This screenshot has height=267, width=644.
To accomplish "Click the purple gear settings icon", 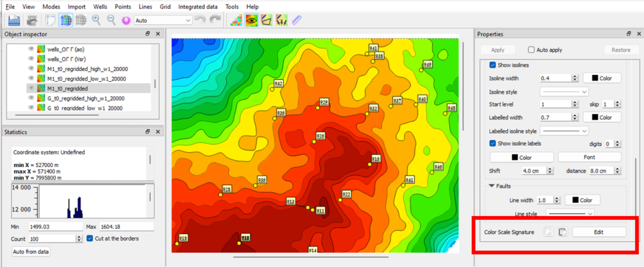I will (126, 20).
